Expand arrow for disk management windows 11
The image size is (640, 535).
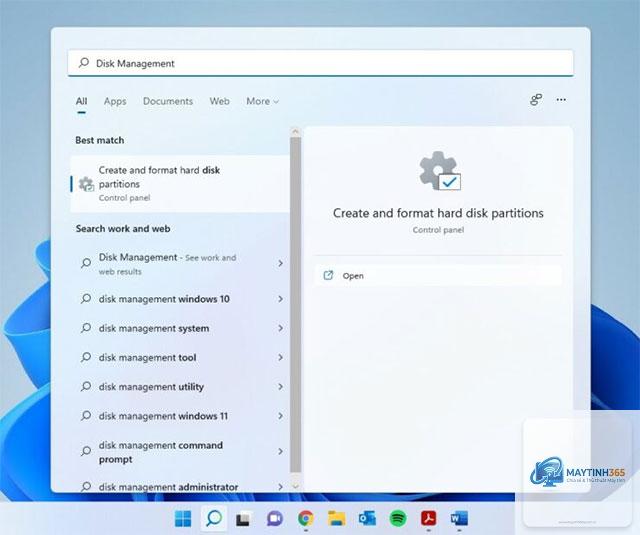[x=280, y=416]
